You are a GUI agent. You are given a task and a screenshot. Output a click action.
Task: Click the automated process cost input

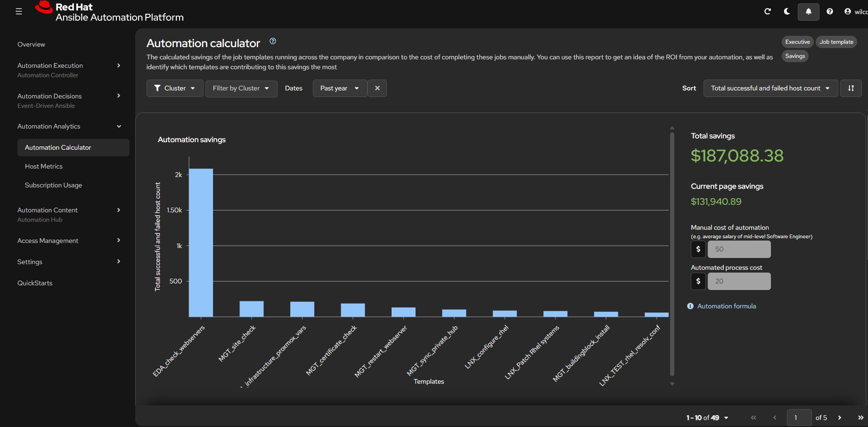739,281
